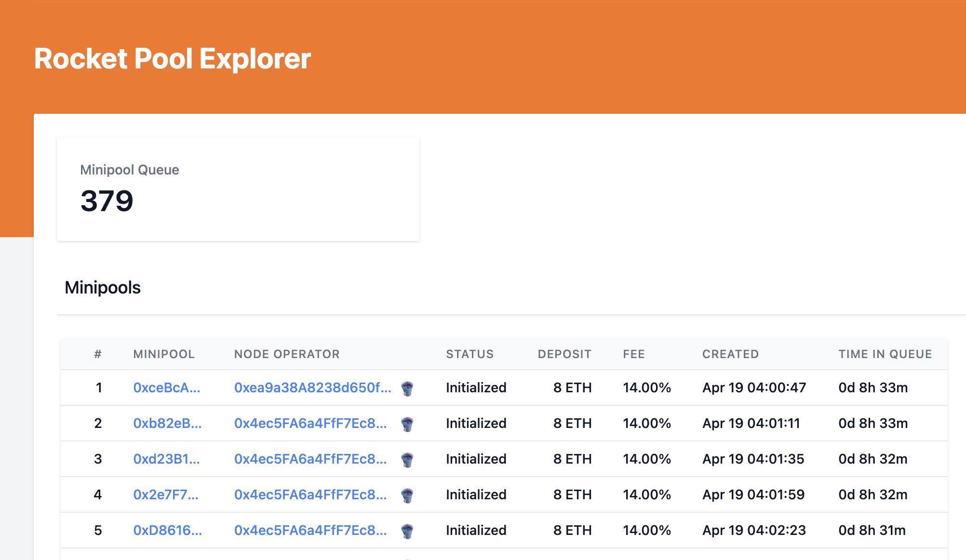Click created time Apr 19 04:01:35
966x560 pixels.
(x=753, y=459)
